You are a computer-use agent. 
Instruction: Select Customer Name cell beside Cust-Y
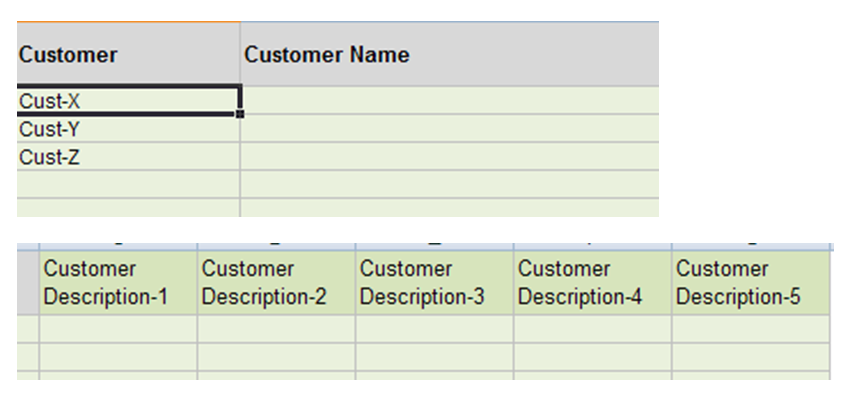pos(450,129)
